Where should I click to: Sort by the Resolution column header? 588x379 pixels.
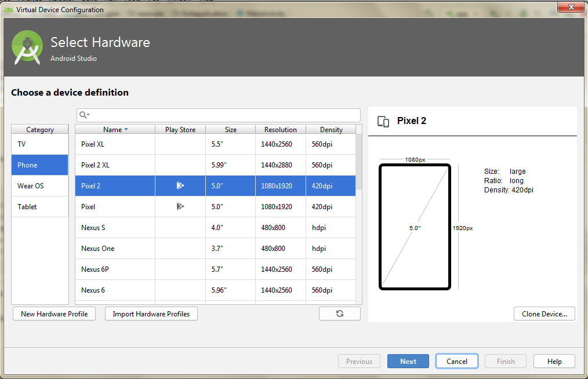click(x=281, y=129)
